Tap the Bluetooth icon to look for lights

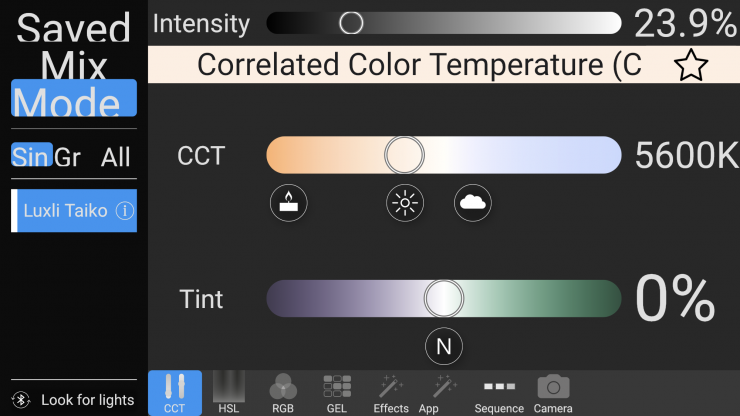pyautogui.click(x=22, y=399)
